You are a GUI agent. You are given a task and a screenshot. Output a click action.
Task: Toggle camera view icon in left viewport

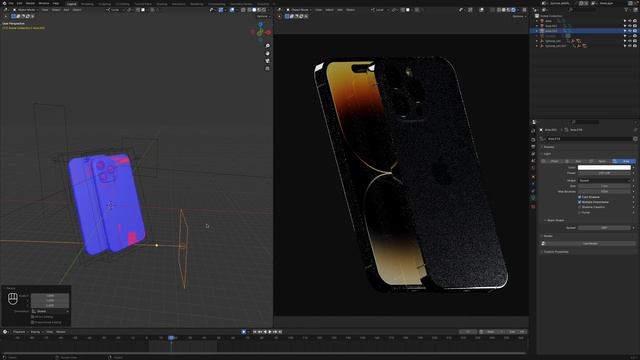[x=268, y=61]
